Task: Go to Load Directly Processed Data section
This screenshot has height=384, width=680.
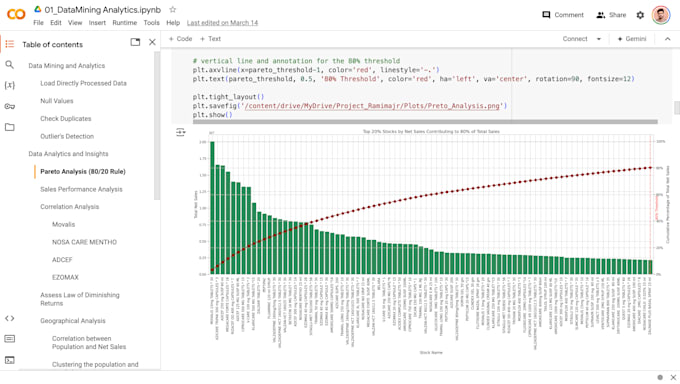Action: pyautogui.click(x=83, y=83)
